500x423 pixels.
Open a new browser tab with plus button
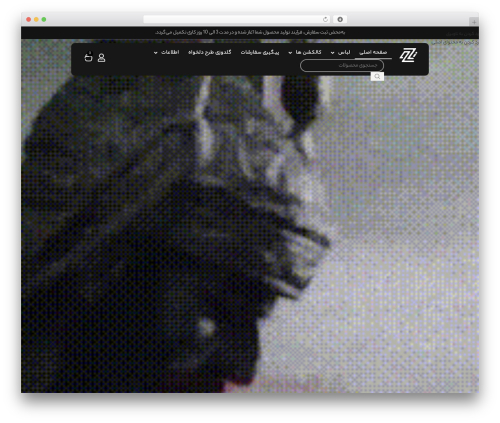coord(474,22)
